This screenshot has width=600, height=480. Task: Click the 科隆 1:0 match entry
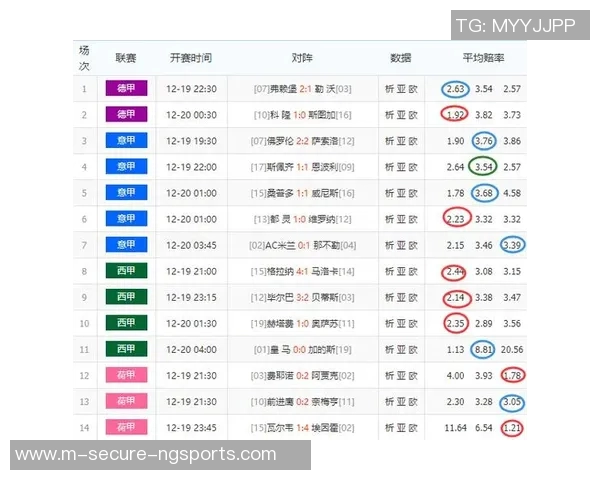pos(302,115)
